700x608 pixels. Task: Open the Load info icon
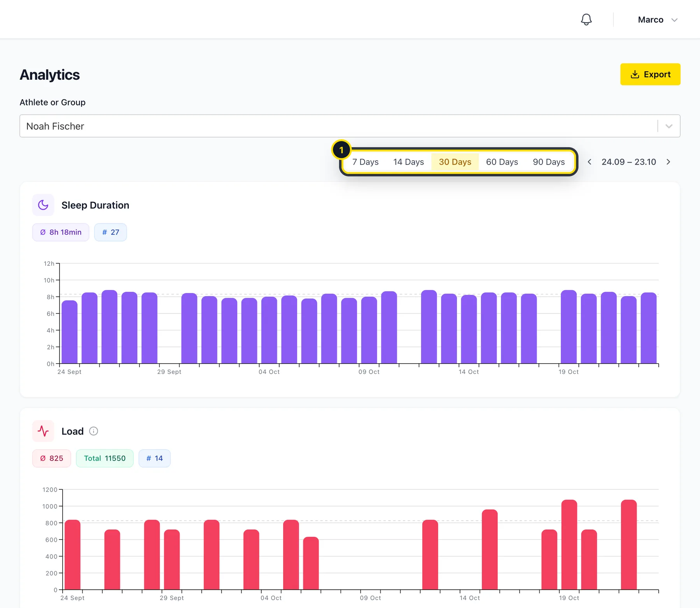[93, 431]
